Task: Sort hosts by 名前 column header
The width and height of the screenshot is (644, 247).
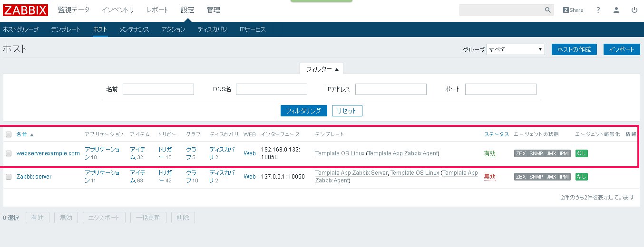Action: click(x=22, y=134)
